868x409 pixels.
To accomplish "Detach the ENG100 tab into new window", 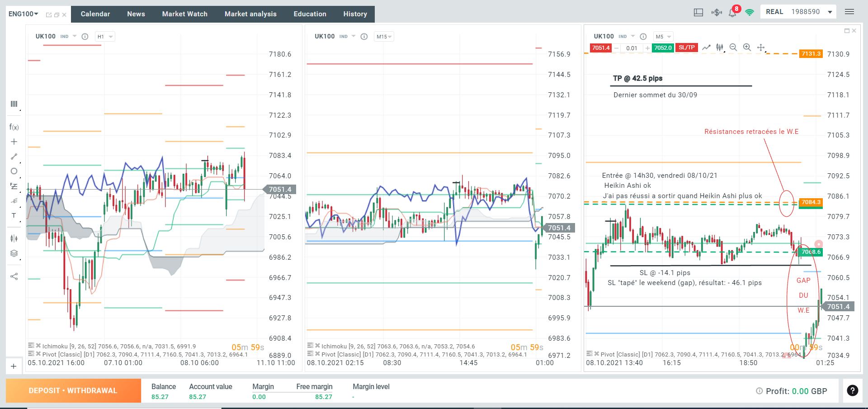I will 48,14.
